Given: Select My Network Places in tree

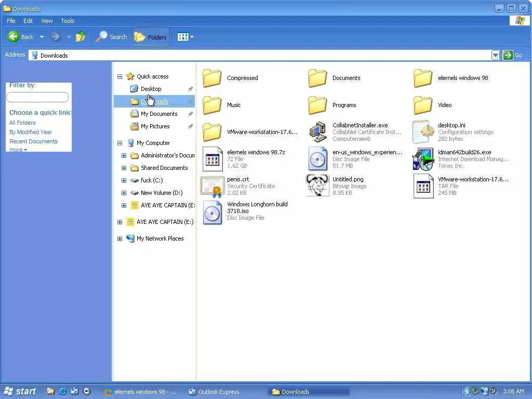Looking at the screenshot, I should pyautogui.click(x=160, y=238).
